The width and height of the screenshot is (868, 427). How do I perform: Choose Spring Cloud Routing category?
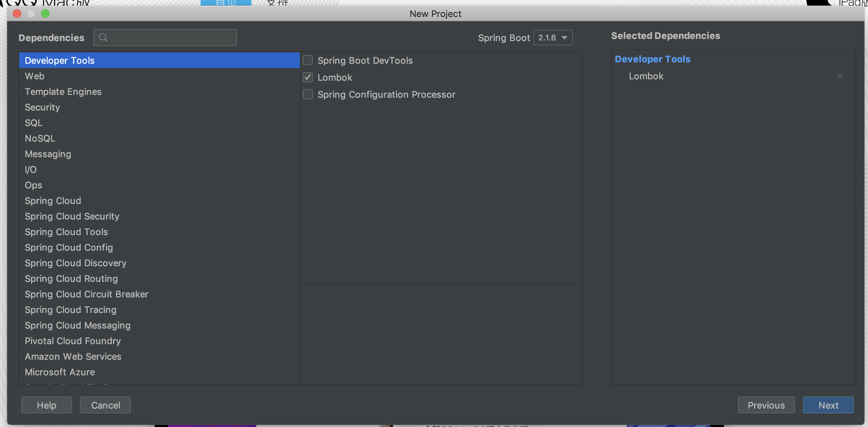click(159, 279)
